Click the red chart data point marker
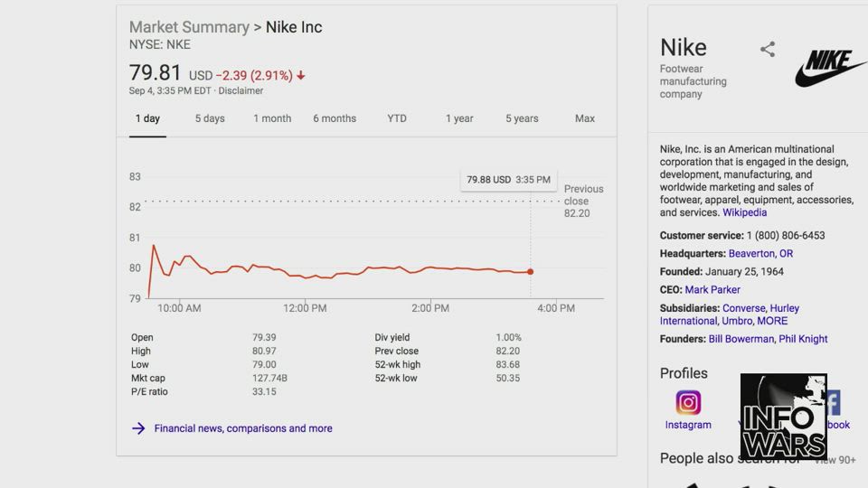This screenshot has width=868, height=488. click(x=530, y=271)
